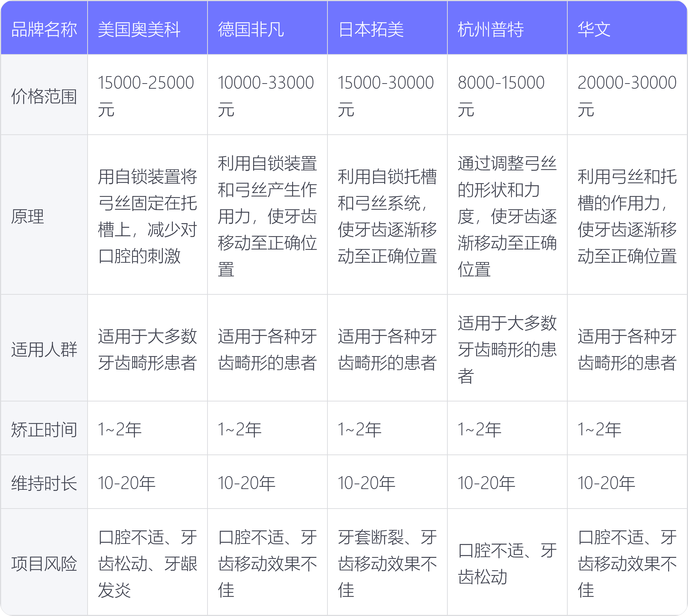Click the risk cell mentioning 牙套断裂

[387, 562]
